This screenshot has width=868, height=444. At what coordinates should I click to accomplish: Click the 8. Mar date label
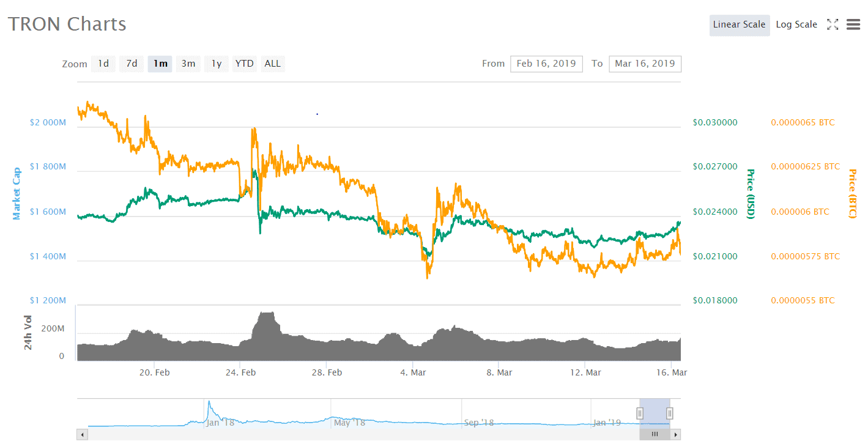pos(499,372)
